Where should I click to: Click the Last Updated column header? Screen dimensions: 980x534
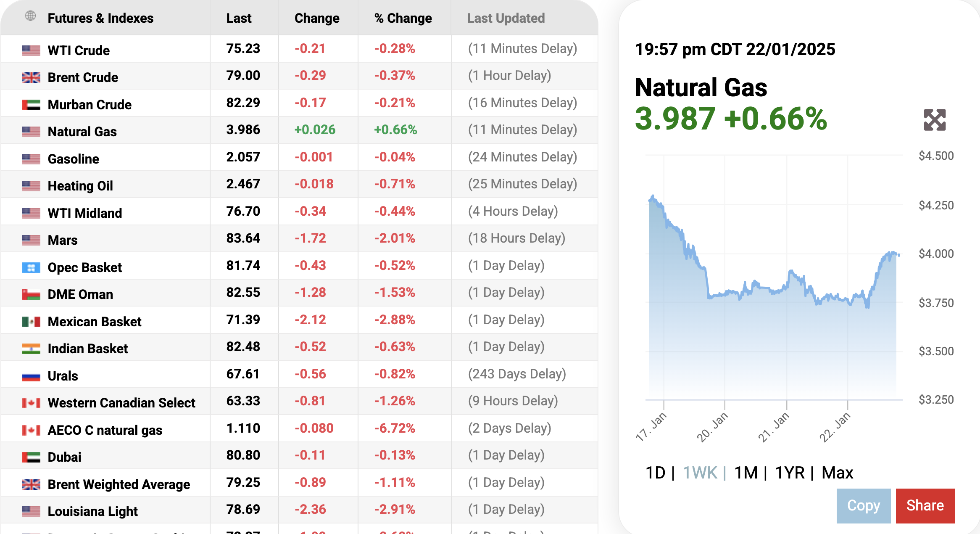tap(506, 18)
